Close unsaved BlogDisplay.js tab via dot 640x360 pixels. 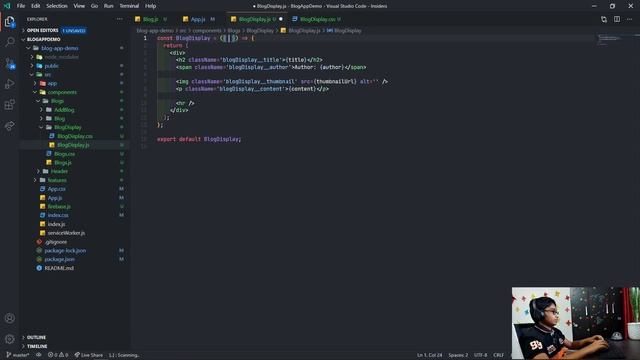tap(280, 19)
